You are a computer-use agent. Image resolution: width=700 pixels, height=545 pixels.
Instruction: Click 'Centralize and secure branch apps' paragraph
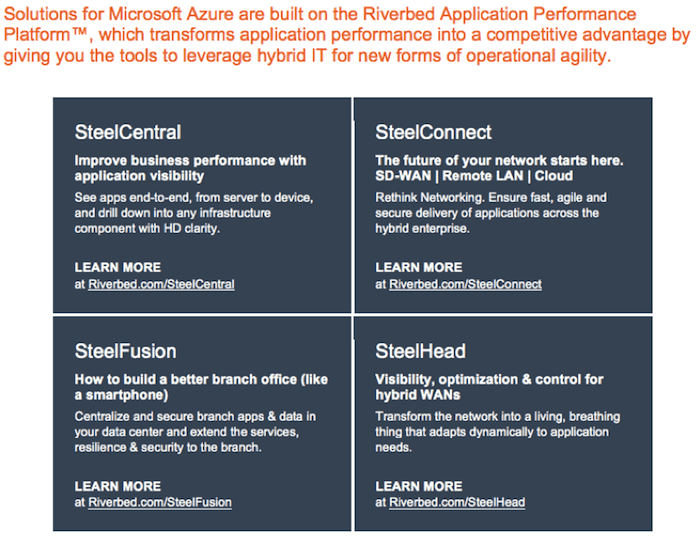(x=195, y=432)
